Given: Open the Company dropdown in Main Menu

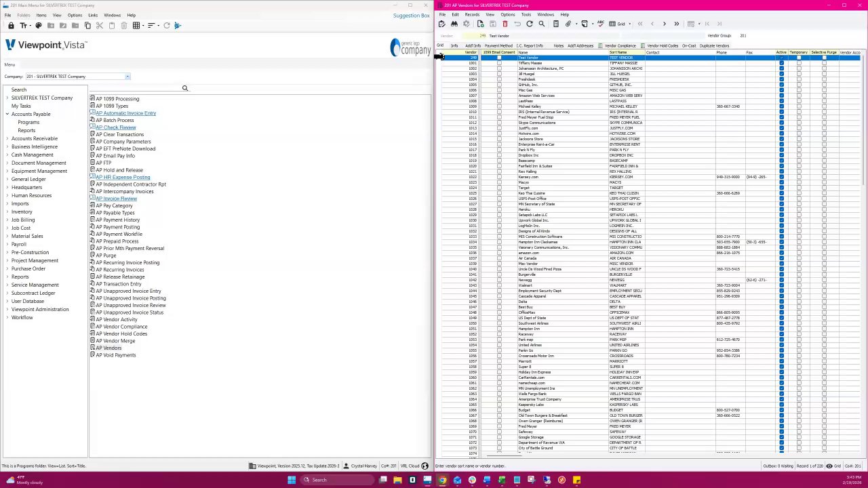Looking at the screenshot, I should pos(127,77).
